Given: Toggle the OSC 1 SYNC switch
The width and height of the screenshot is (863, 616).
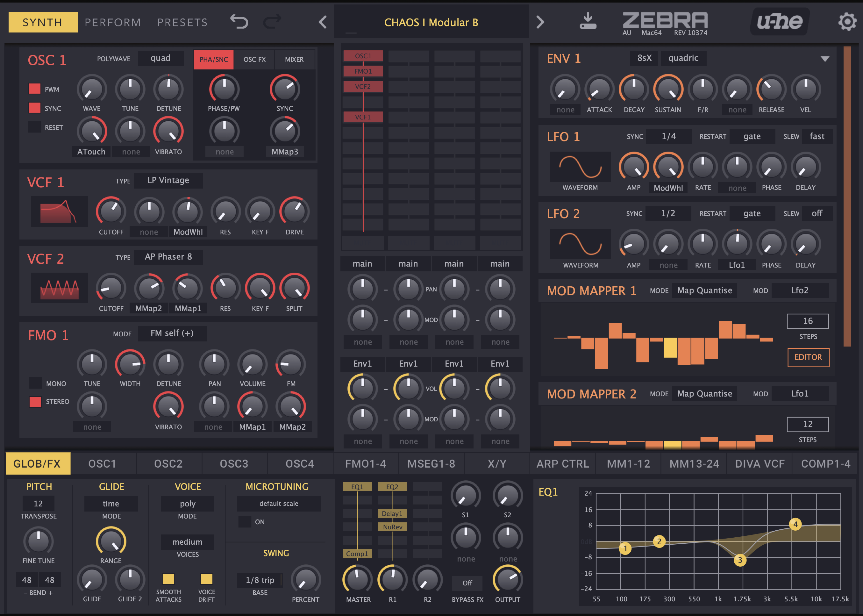Looking at the screenshot, I should 34,108.
